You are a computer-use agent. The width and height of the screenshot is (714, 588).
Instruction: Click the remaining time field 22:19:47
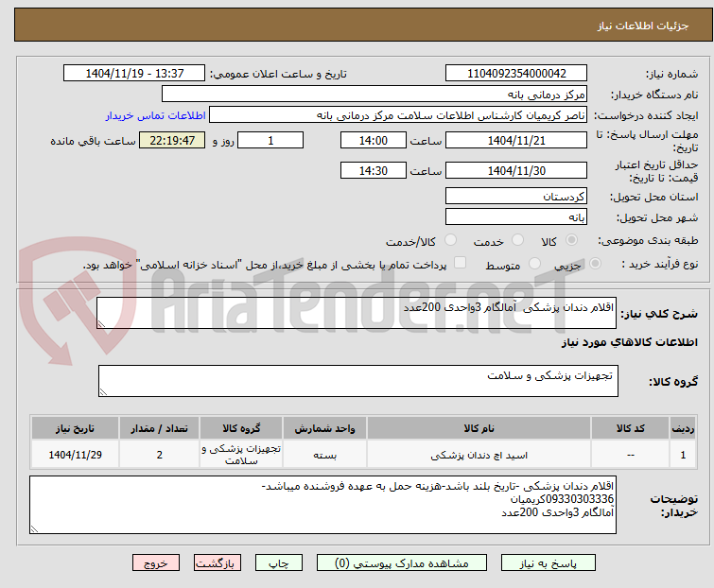tap(172, 140)
